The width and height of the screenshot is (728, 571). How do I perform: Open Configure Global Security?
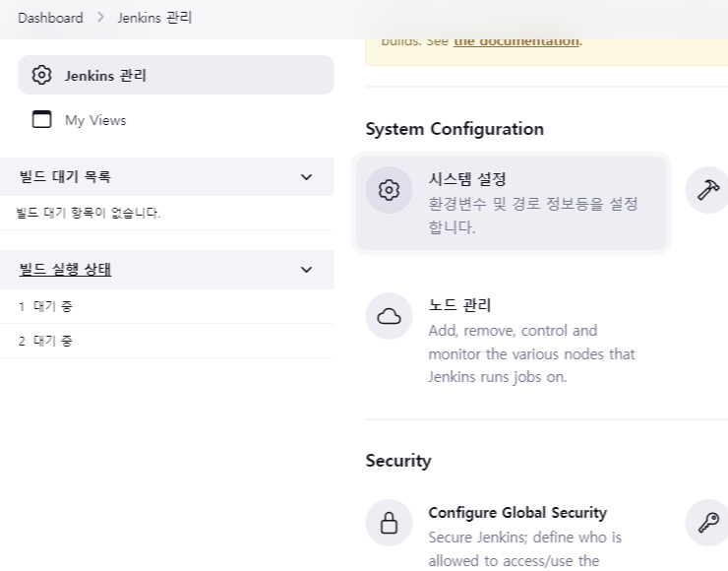click(517, 513)
